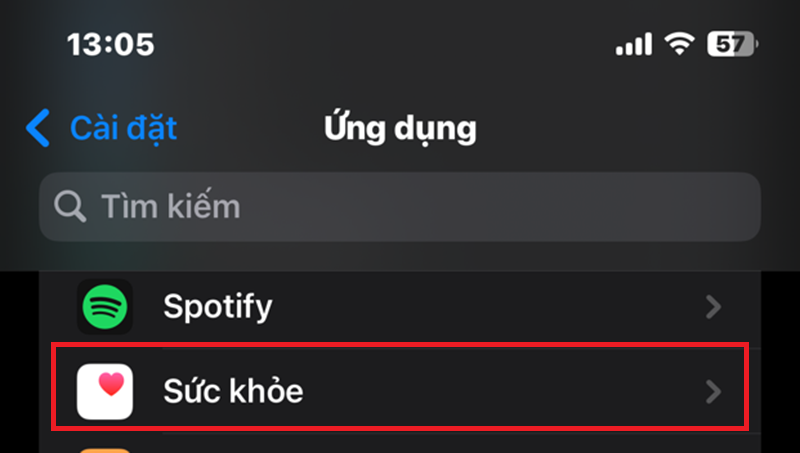This screenshot has height=453, width=800.
Task: Open Sức khỏe using its right chevron
Action: pyautogui.click(x=713, y=392)
